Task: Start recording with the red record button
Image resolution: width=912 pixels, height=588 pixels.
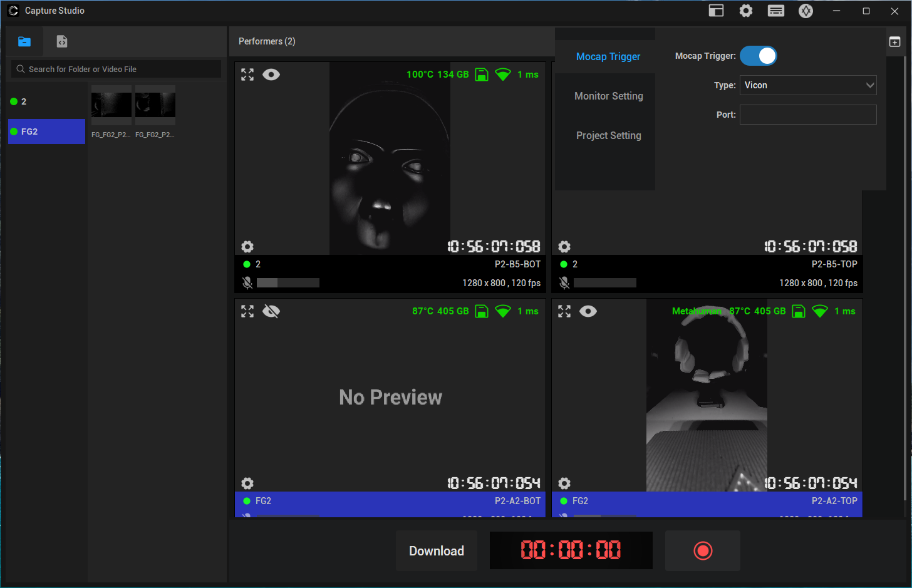Action: pyautogui.click(x=703, y=551)
